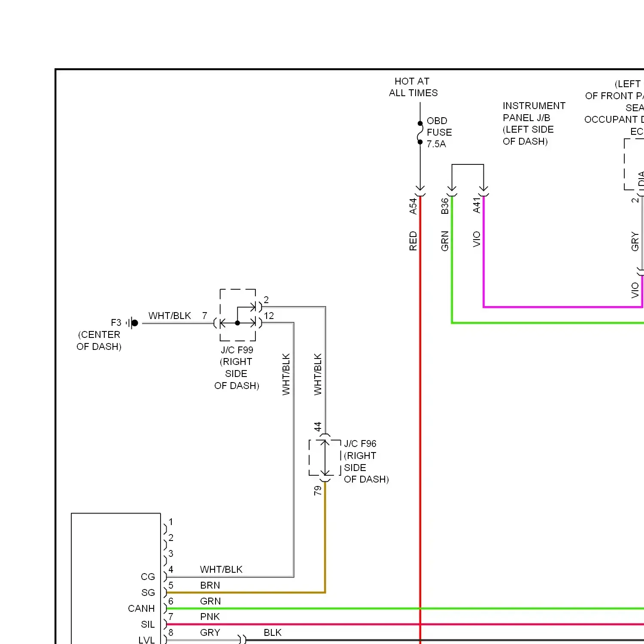Click the WHT/BLK label beside F3

[170, 316]
